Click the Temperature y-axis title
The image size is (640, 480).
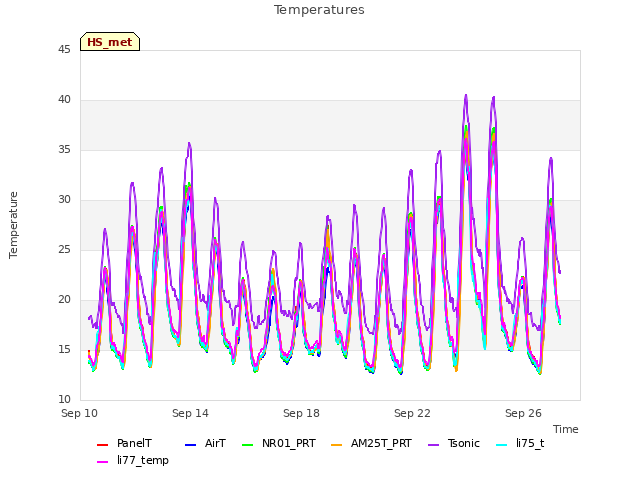tap(13, 225)
